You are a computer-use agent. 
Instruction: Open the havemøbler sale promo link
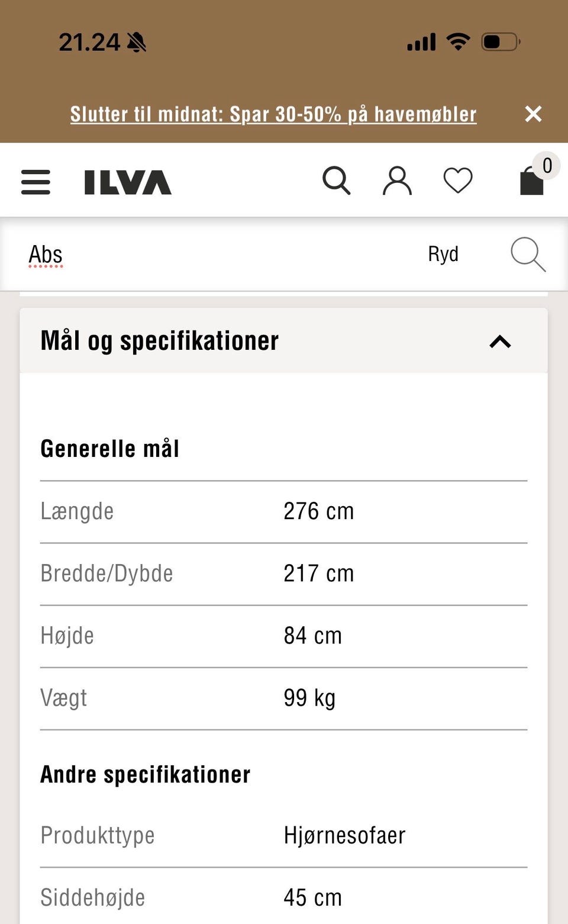point(273,114)
